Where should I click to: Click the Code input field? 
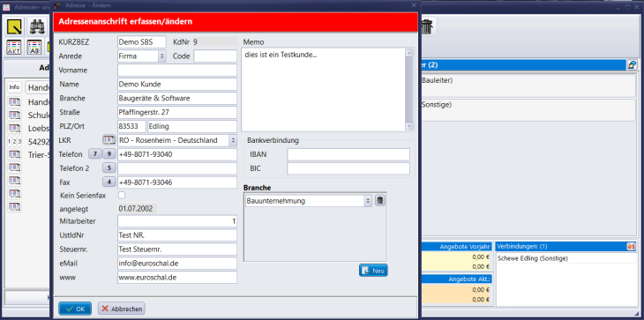pos(215,56)
